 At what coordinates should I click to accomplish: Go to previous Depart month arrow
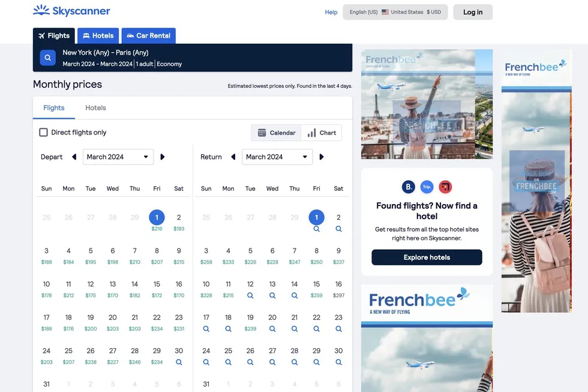coord(74,157)
